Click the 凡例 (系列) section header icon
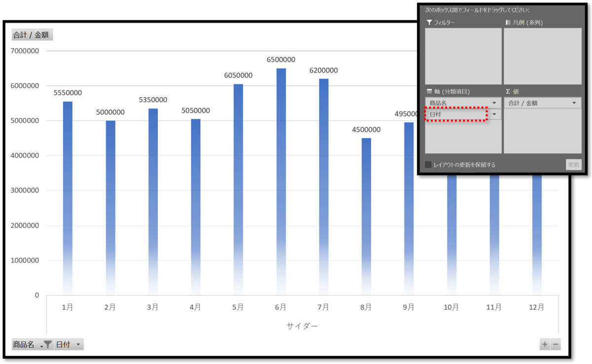 click(508, 23)
